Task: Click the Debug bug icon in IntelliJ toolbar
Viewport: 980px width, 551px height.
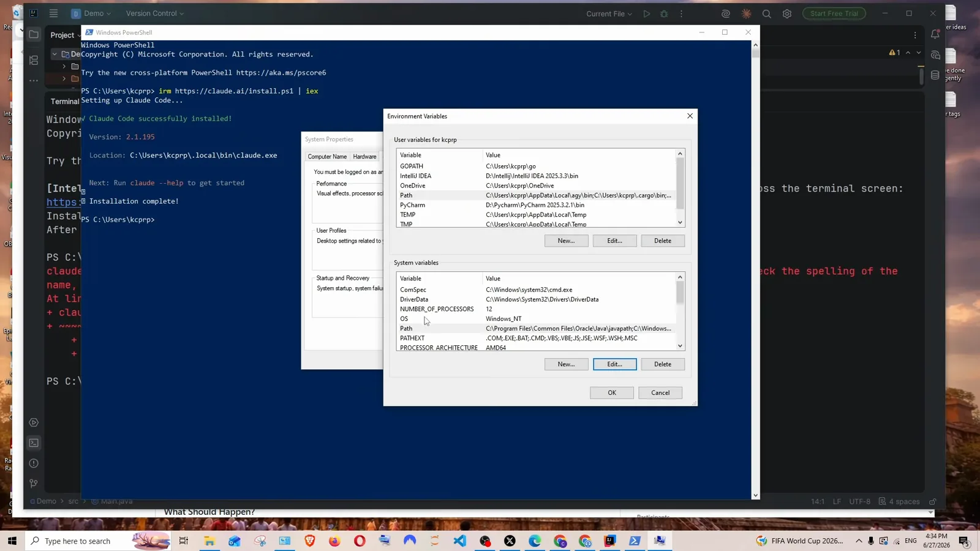Action: click(664, 13)
